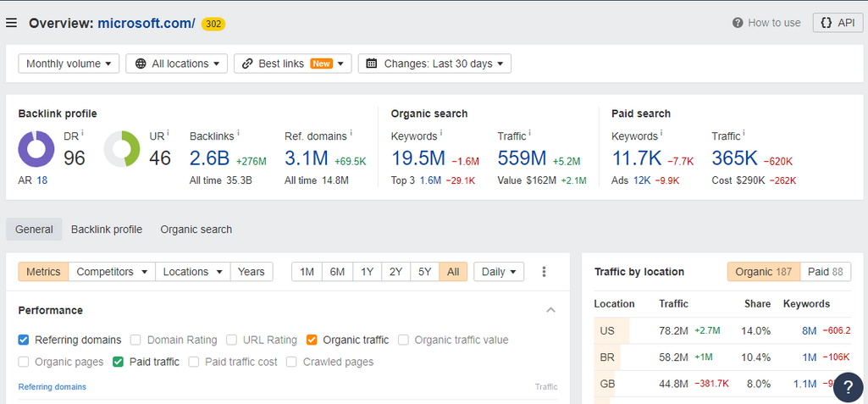Click the UR green donut chart
Image resolution: width=868 pixels, height=404 pixels.
pyautogui.click(x=122, y=149)
